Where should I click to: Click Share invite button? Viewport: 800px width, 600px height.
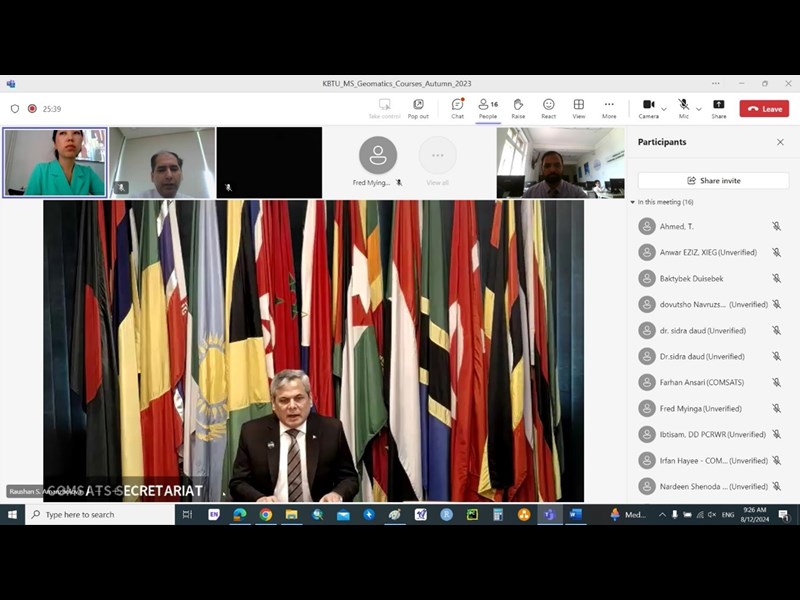(x=713, y=181)
